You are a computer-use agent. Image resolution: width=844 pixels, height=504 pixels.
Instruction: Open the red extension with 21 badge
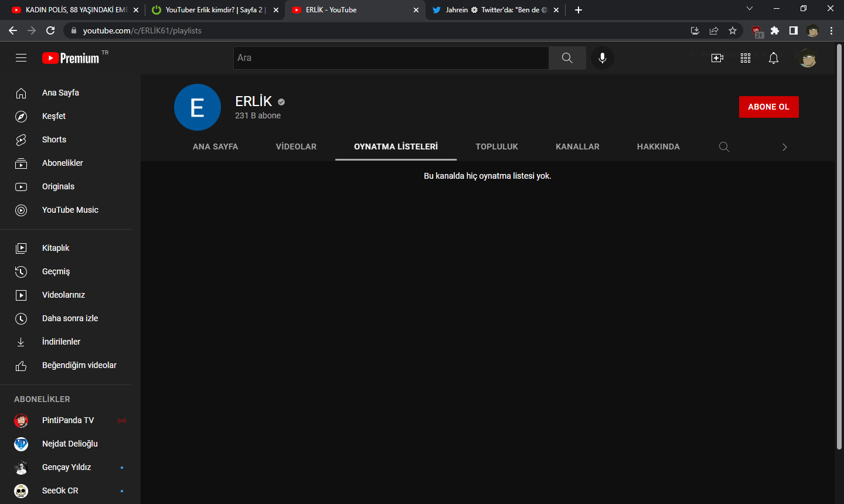(757, 31)
